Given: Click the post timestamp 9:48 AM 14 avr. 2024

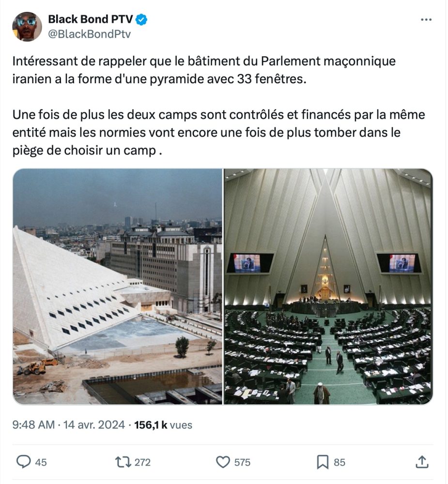Looking at the screenshot, I should coord(69,425).
